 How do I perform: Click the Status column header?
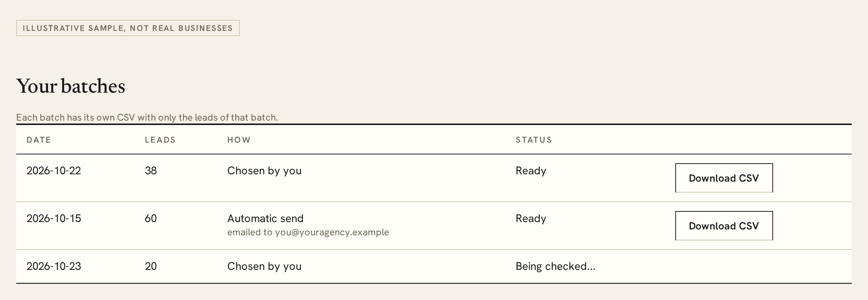coord(534,140)
